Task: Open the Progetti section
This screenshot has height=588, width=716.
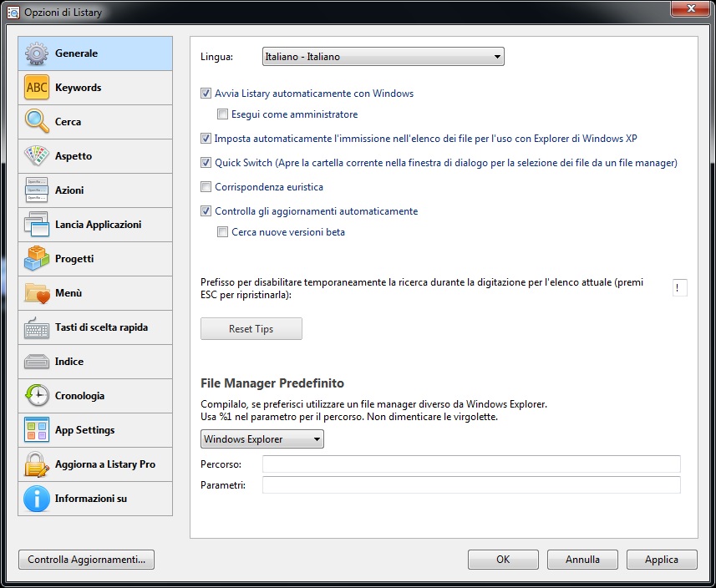Action: pos(95,259)
